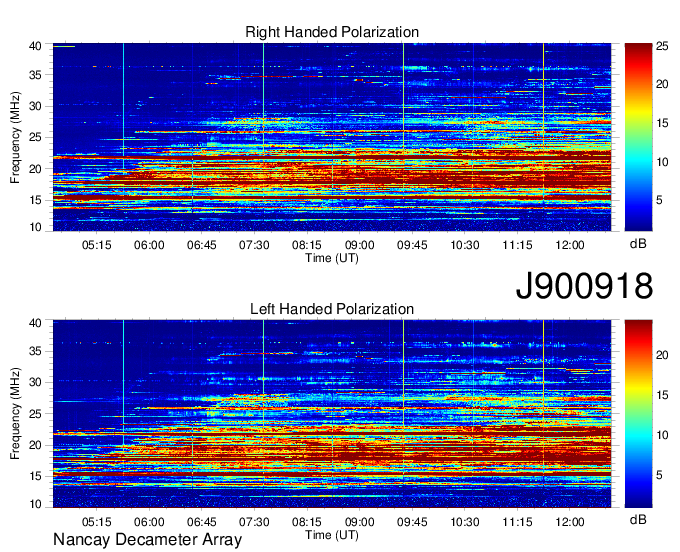Click the 12:00 tick on lower time axis
Viewport: 680px width, 552px height.
pyautogui.click(x=570, y=522)
